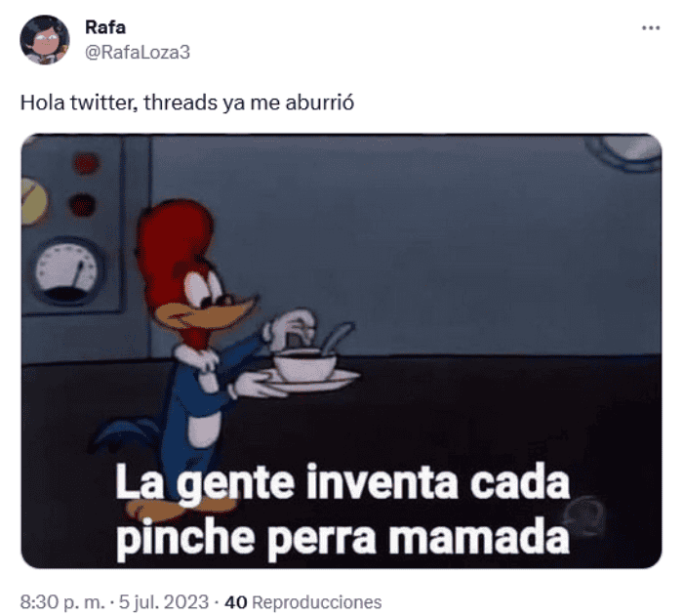Click the display name Rafa
Viewport: 683px width, 616px height.
pyautogui.click(x=105, y=27)
